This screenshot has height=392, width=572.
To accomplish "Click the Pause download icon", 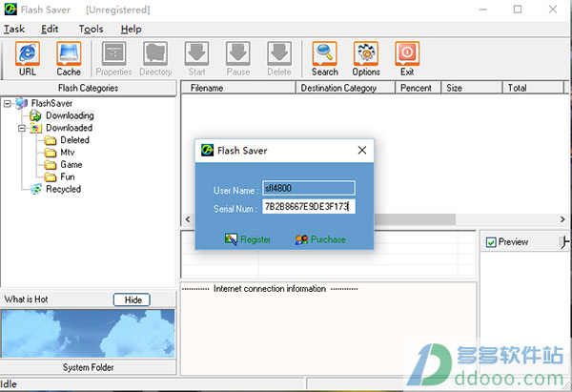I will (x=237, y=59).
